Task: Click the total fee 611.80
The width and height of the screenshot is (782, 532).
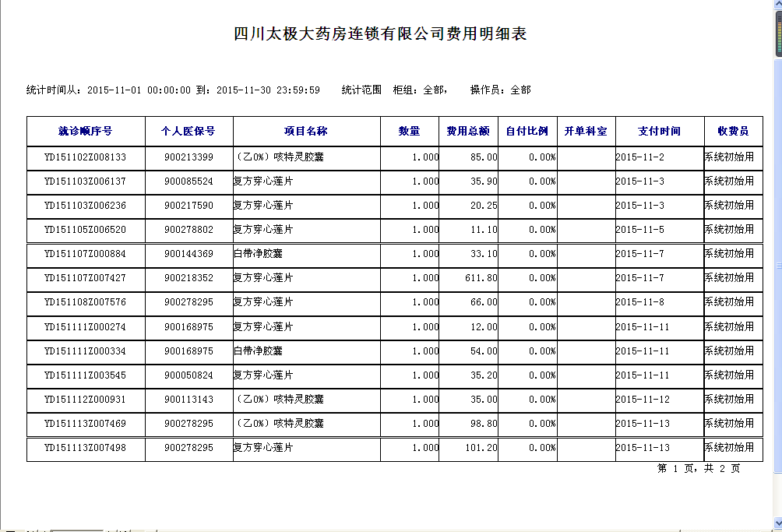Action: 481,278
